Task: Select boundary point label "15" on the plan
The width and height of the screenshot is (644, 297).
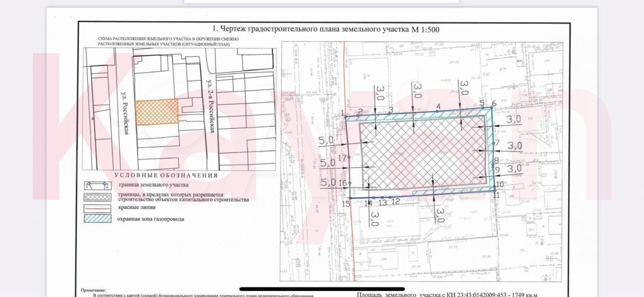Action: click(x=346, y=204)
